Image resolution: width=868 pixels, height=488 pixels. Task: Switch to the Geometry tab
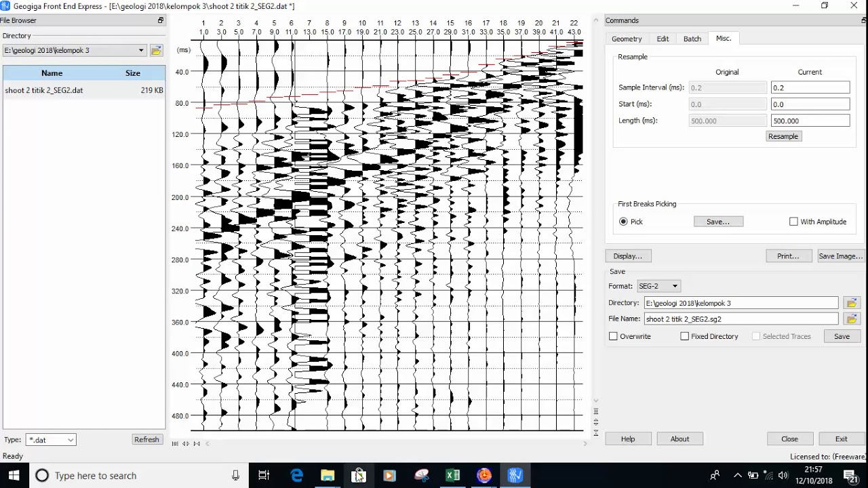(627, 39)
